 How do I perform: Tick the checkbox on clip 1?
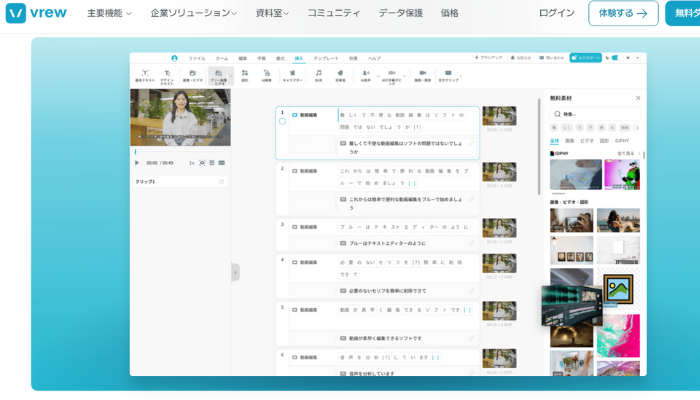tap(282, 121)
